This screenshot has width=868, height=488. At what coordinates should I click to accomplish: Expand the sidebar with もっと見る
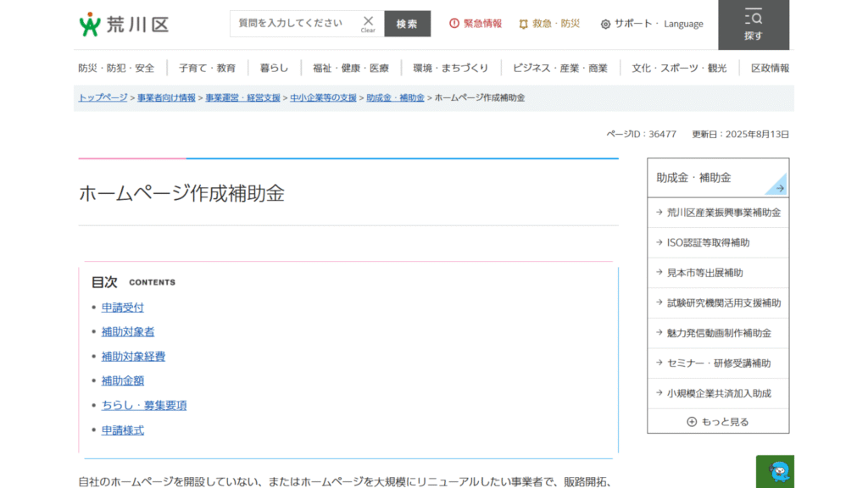coord(718,421)
